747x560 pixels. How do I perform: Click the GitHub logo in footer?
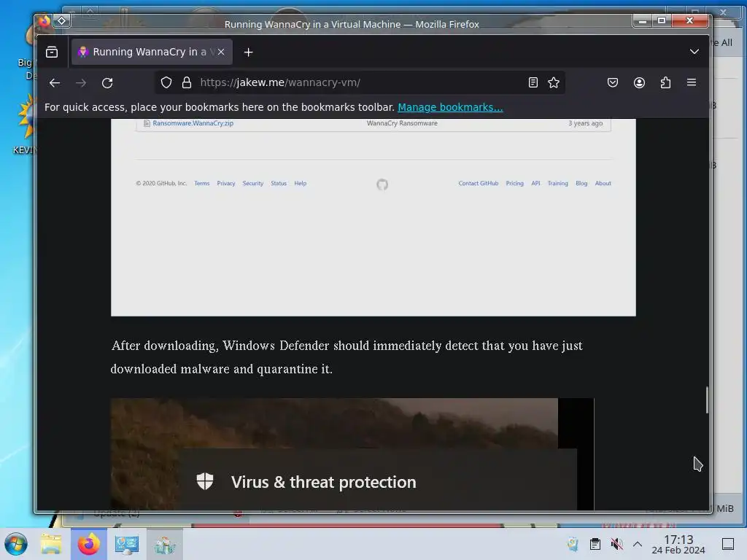click(x=382, y=184)
